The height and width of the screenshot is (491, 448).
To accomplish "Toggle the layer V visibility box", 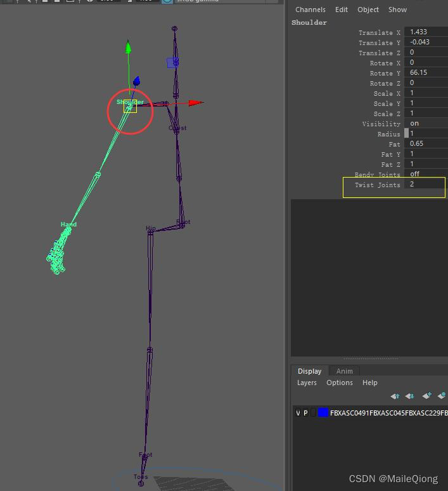I will coord(298,413).
